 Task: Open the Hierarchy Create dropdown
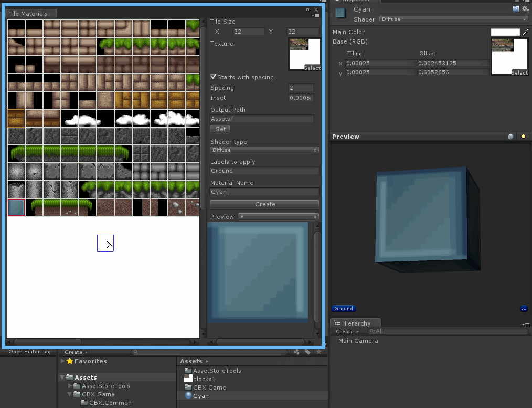[x=347, y=332]
